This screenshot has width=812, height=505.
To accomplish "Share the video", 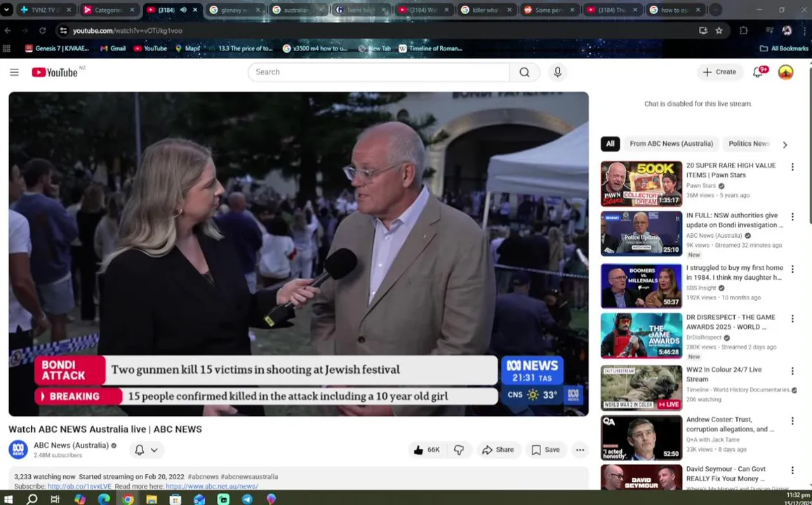I will [498, 450].
